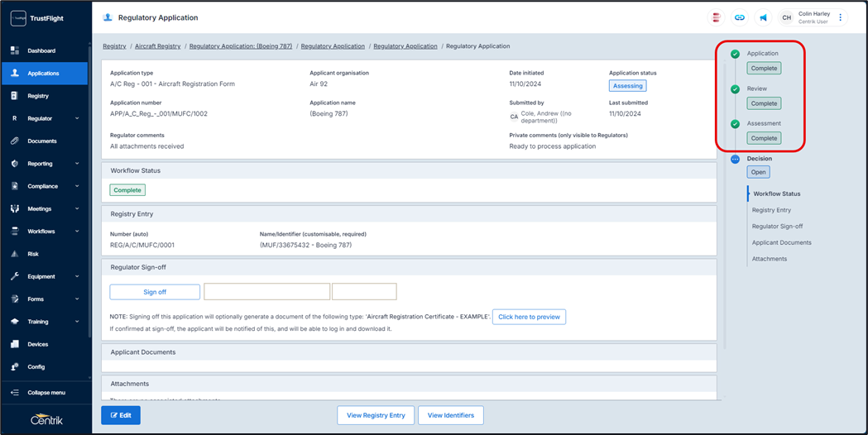The height and width of the screenshot is (435, 868).
Task: Click the Dashboard icon in sidebar
Action: pyautogui.click(x=15, y=50)
